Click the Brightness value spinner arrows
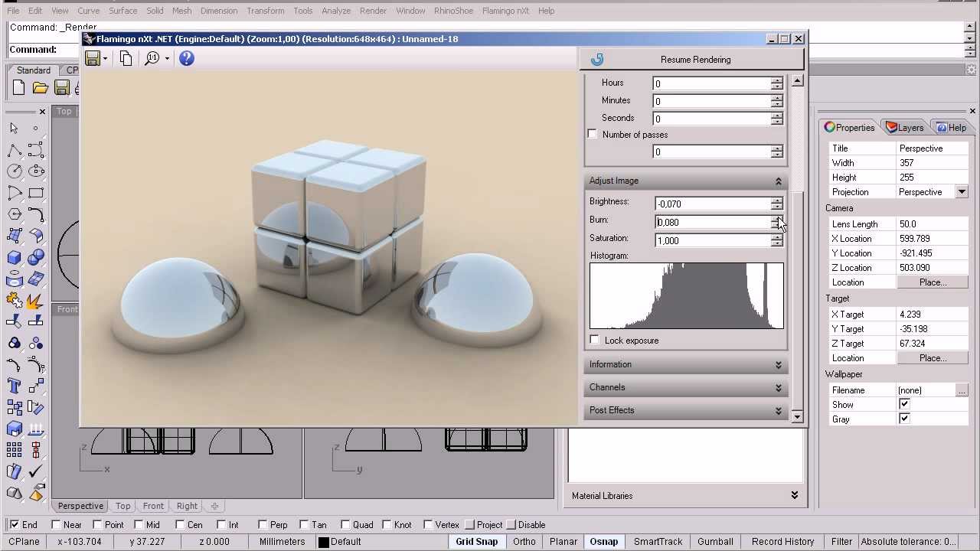The image size is (980, 551). pyautogui.click(x=777, y=204)
